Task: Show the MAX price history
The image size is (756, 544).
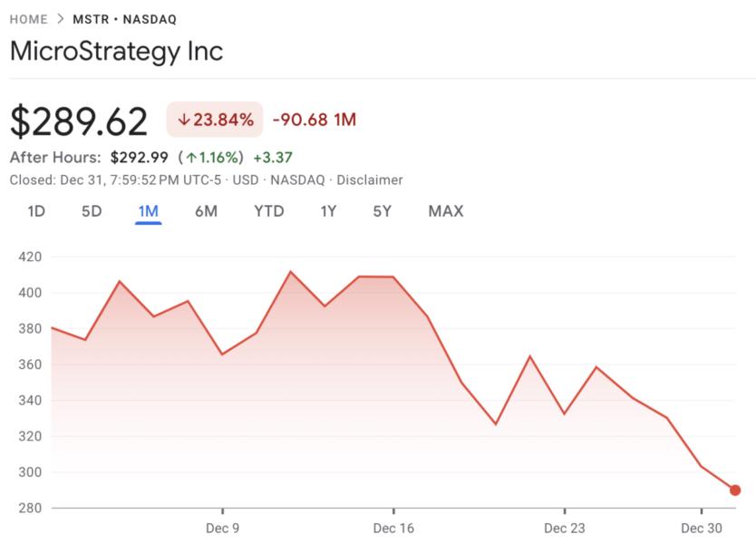Action: pyautogui.click(x=445, y=211)
